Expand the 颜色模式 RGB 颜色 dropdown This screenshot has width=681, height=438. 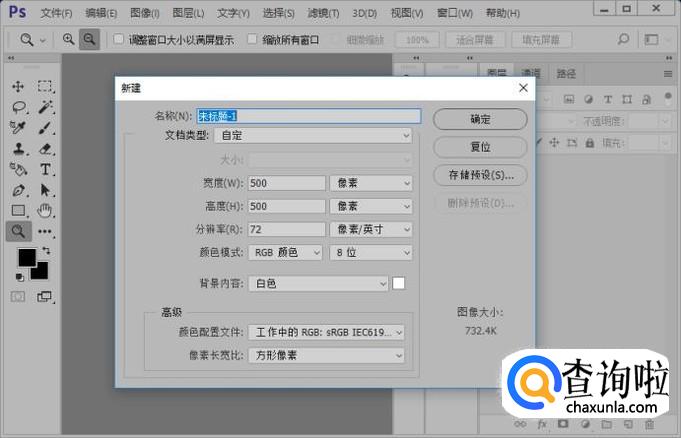(285, 253)
